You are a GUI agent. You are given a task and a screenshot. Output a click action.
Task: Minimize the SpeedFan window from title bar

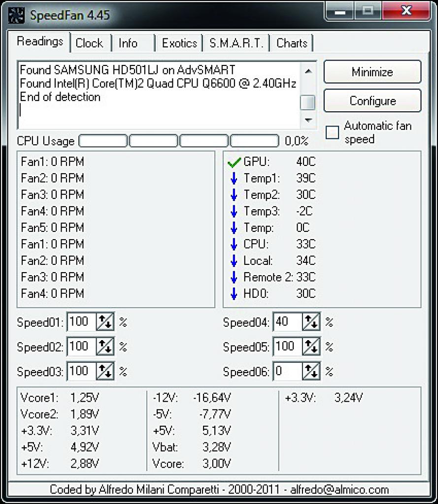(x=340, y=12)
